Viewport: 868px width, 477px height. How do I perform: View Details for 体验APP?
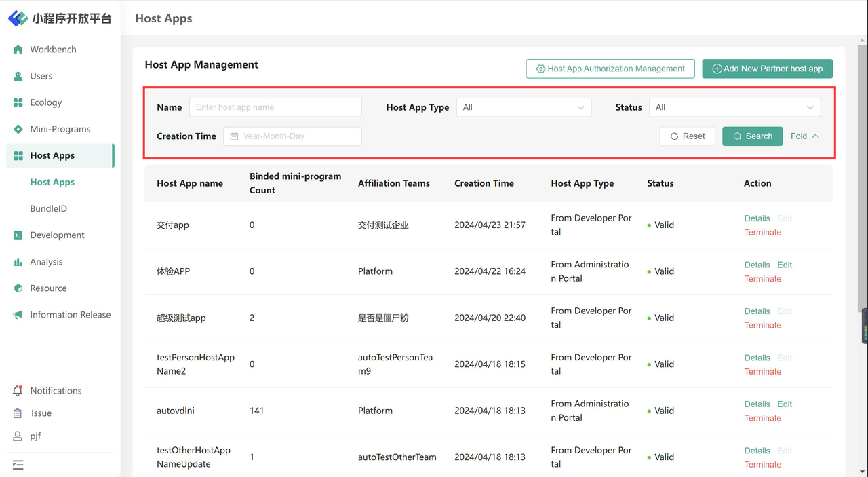[x=757, y=265]
